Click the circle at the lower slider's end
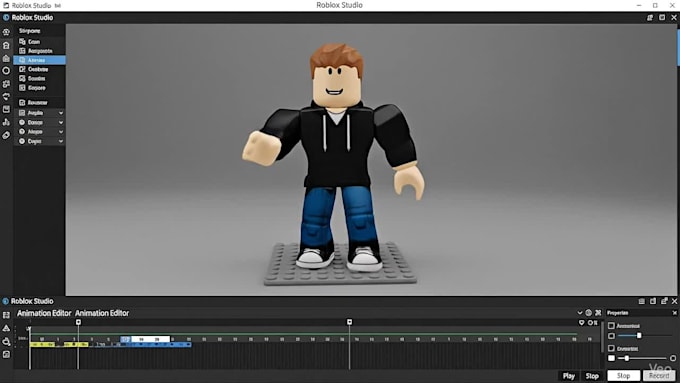 point(673,358)
